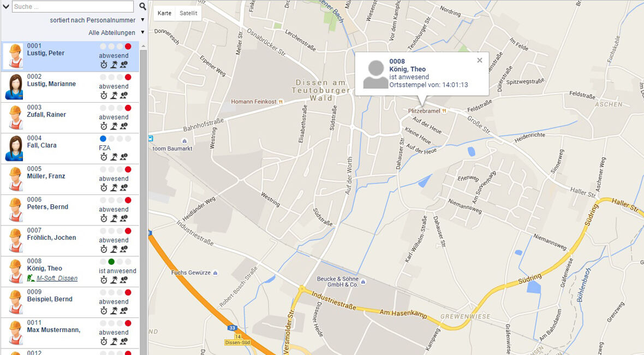Click the magnifier search icon
This screenshot has width=644, height=355.
click(x=142, y=6)
